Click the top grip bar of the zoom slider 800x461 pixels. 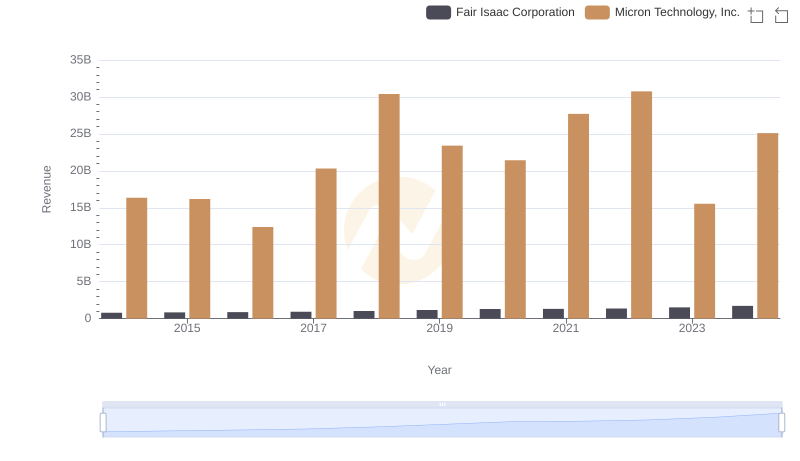(442, 404)
